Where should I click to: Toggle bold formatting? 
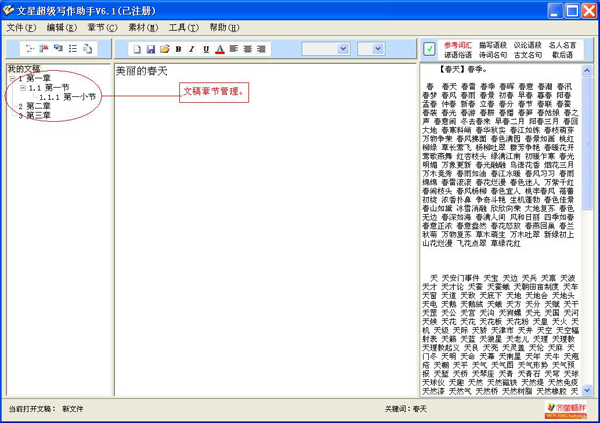[x=178, y=48]
